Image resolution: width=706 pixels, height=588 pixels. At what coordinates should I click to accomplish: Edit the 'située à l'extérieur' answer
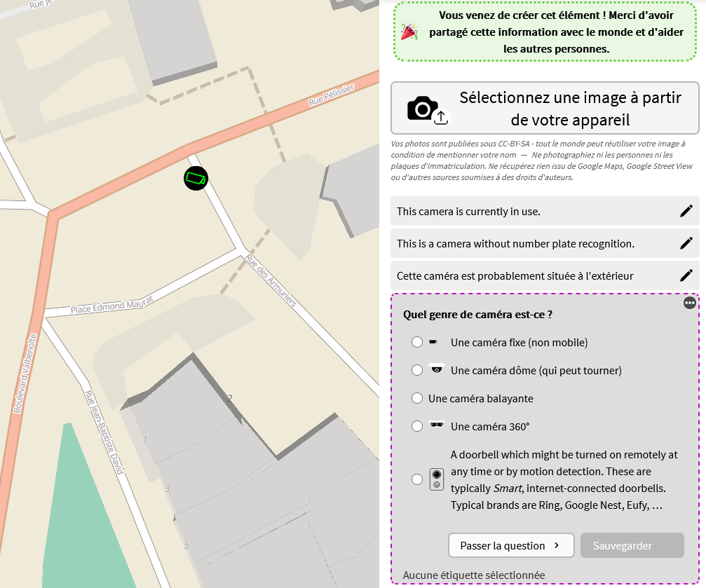[x=686, y=275]
